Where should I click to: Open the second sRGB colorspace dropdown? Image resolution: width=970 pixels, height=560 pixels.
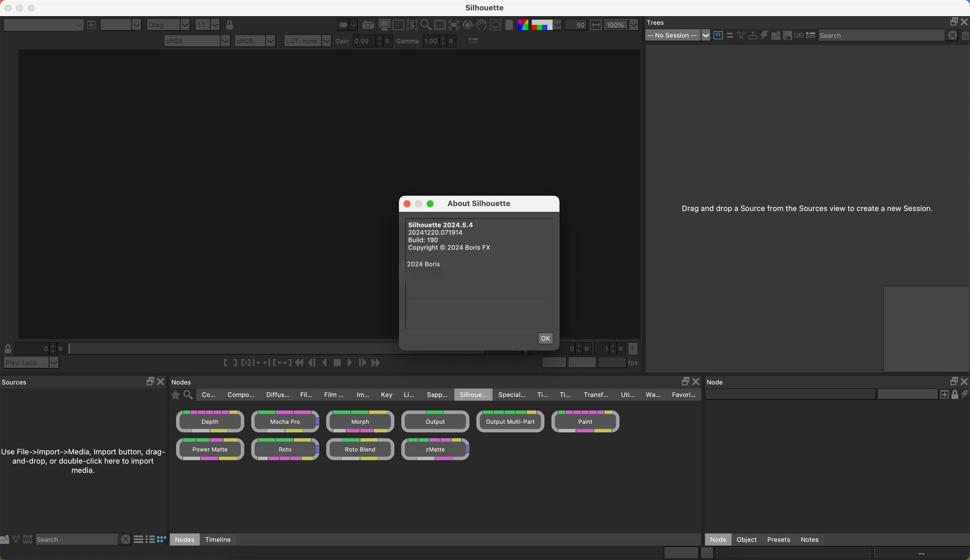point(255,41)
